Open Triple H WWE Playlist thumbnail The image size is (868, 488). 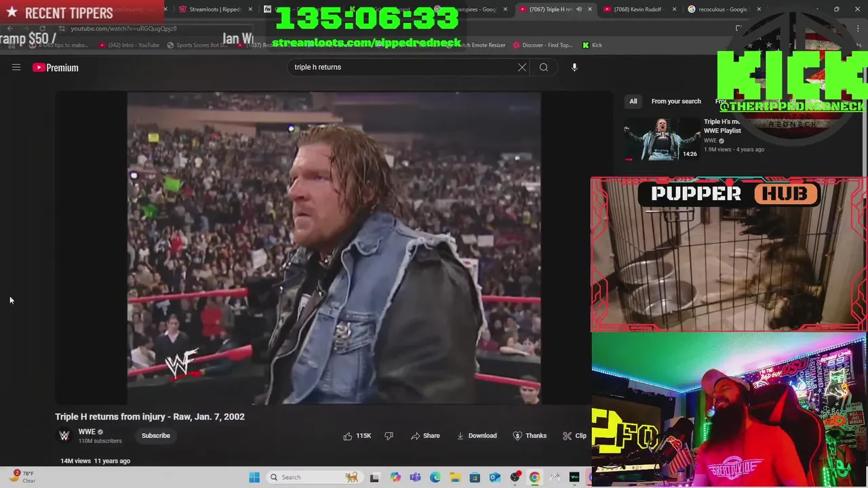[x=663, y=140]
